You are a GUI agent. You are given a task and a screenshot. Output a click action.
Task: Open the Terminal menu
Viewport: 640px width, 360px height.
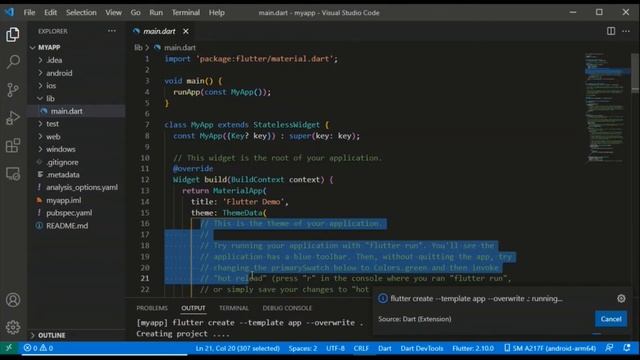186,13
